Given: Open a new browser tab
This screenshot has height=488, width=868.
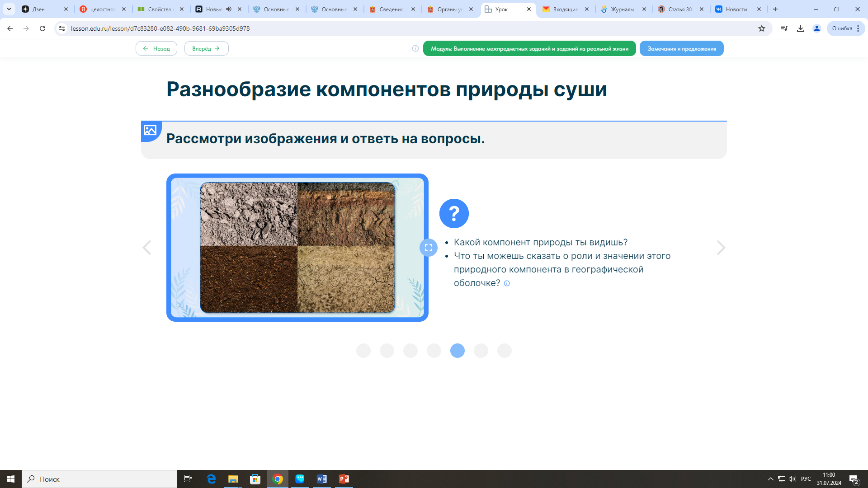Looking at the screenshot, I should click(775, 9).
